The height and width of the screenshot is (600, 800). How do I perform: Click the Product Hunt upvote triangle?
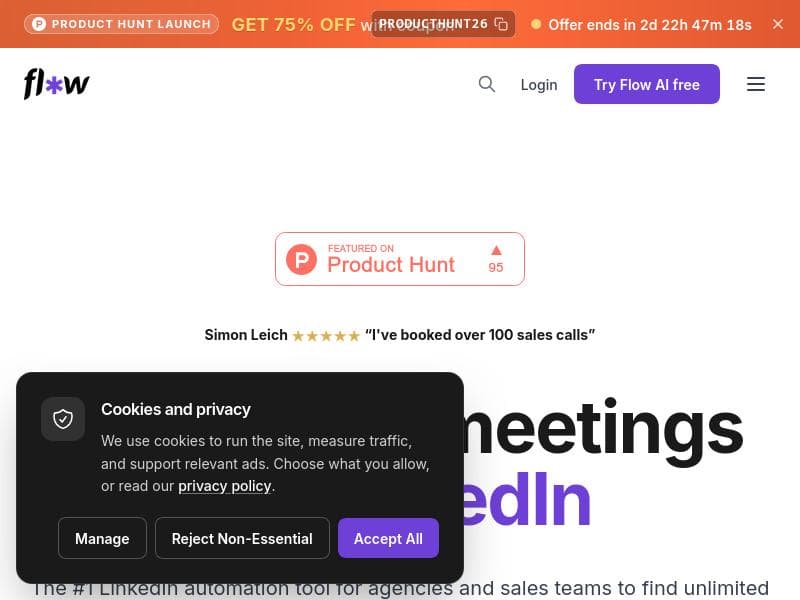click(496, 250)
